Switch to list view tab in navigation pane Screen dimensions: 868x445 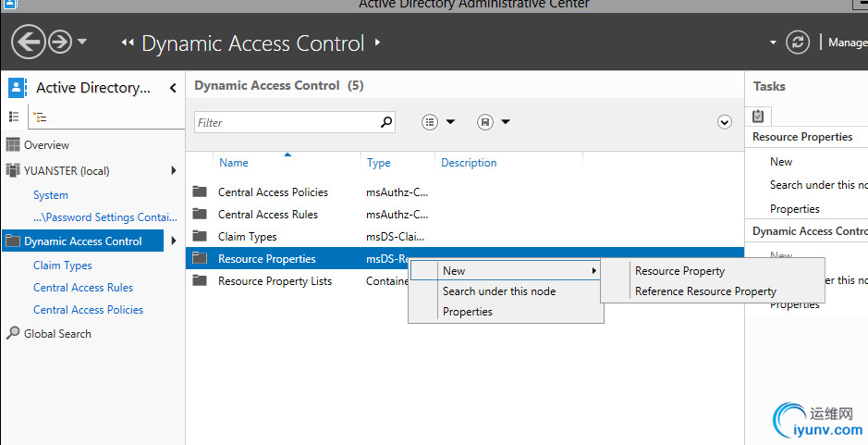[15, 117]
